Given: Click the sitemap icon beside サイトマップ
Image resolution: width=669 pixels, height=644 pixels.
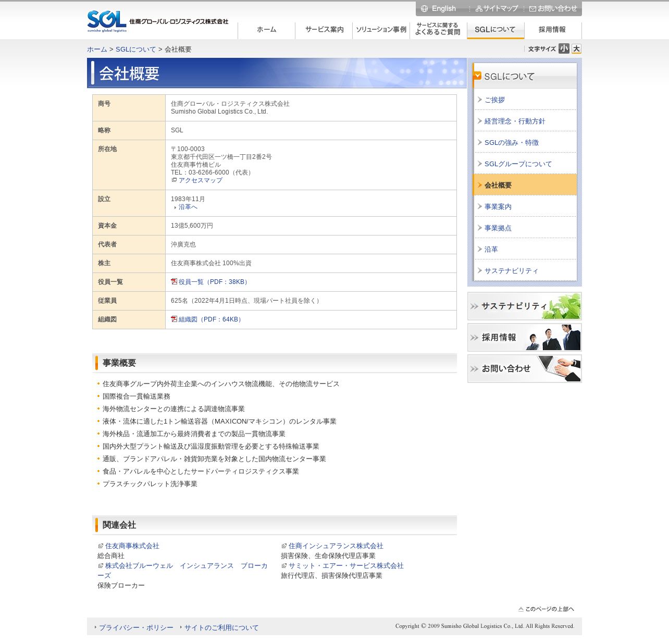Looking at the screenshot, I should coord(479,9).
